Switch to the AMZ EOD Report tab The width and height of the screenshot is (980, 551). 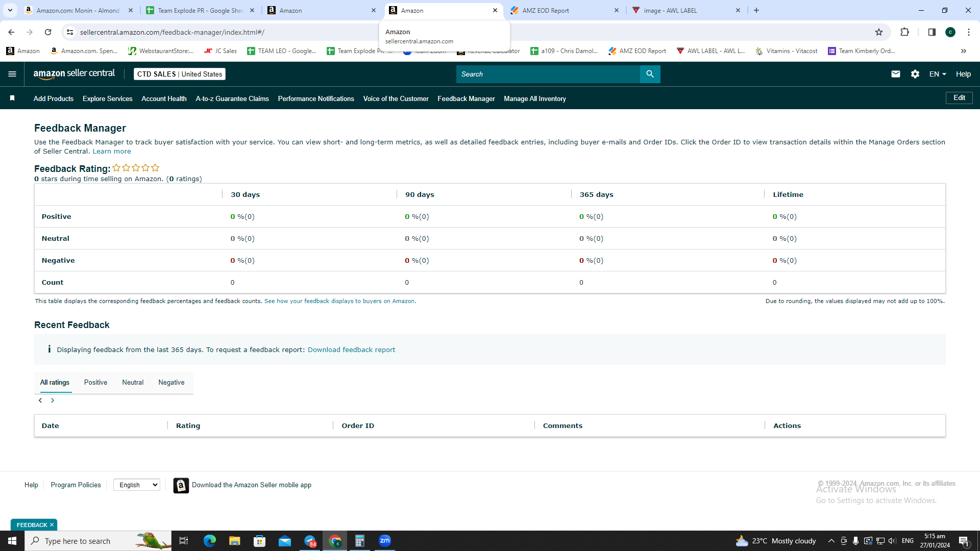[x=565, y=10]
